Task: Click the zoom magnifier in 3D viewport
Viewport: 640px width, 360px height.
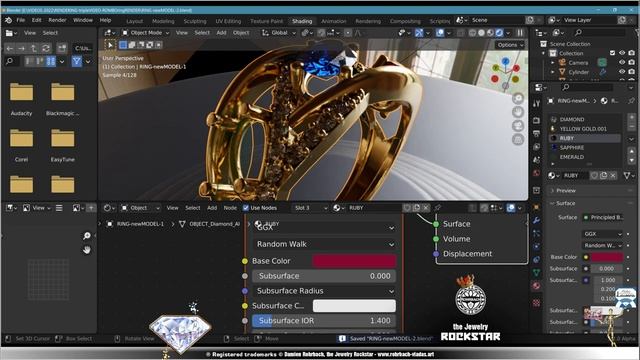Action: pos(518,98)
